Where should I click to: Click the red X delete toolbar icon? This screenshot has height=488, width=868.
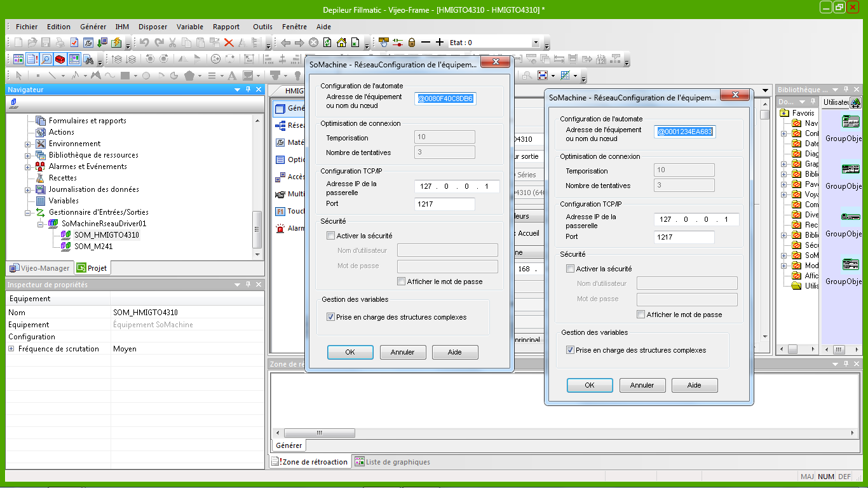[229, 43]
